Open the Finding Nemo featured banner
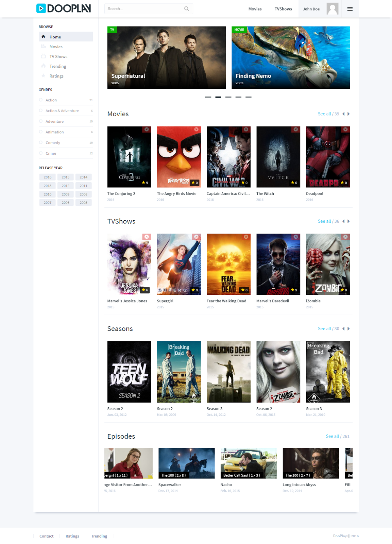392x544 pixels. tap(291, 58)
